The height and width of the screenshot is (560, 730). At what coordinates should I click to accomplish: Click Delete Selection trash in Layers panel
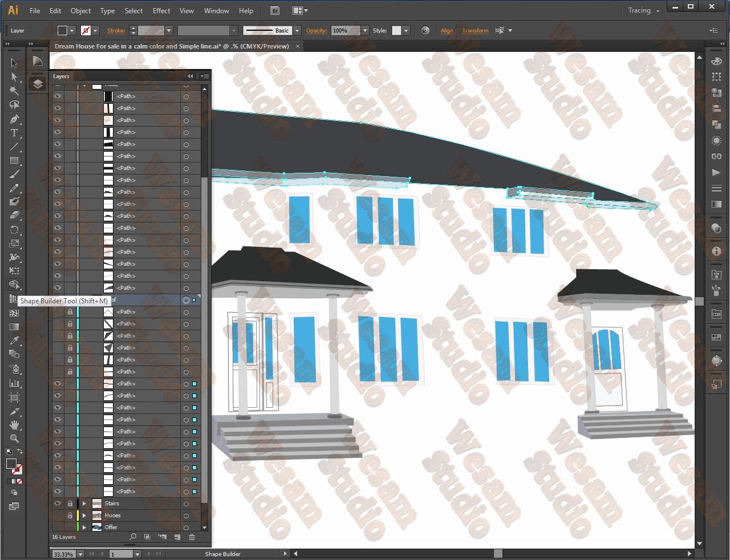coord(192,537)
